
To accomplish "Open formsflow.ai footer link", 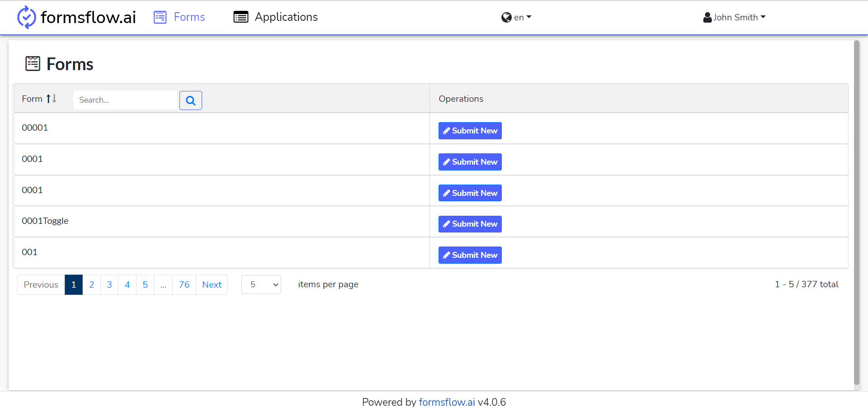I will [x=447, y=402].
